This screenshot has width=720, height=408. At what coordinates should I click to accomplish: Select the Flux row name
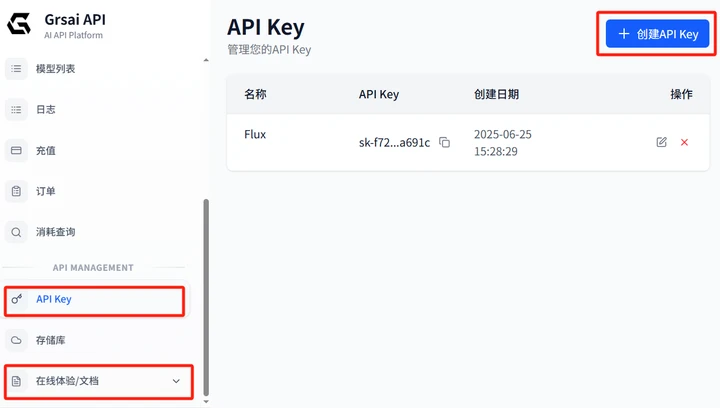pos(255,134)
